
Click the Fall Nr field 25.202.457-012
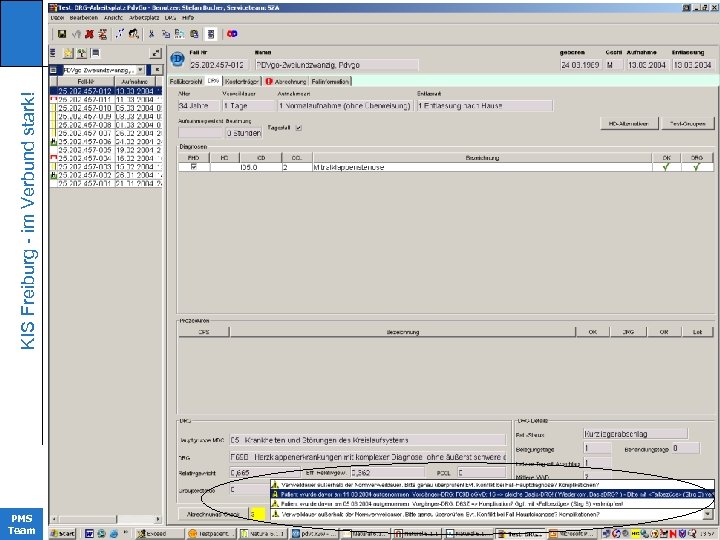pos(218,65)
